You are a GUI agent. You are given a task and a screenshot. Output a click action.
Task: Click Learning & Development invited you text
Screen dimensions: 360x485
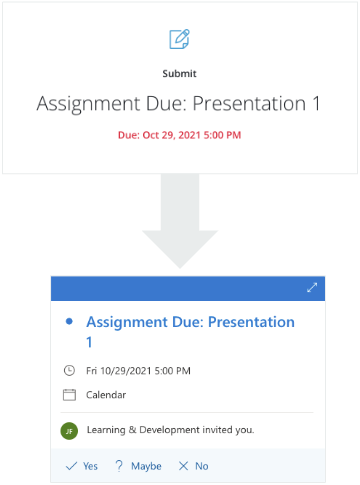pos(170,430)
